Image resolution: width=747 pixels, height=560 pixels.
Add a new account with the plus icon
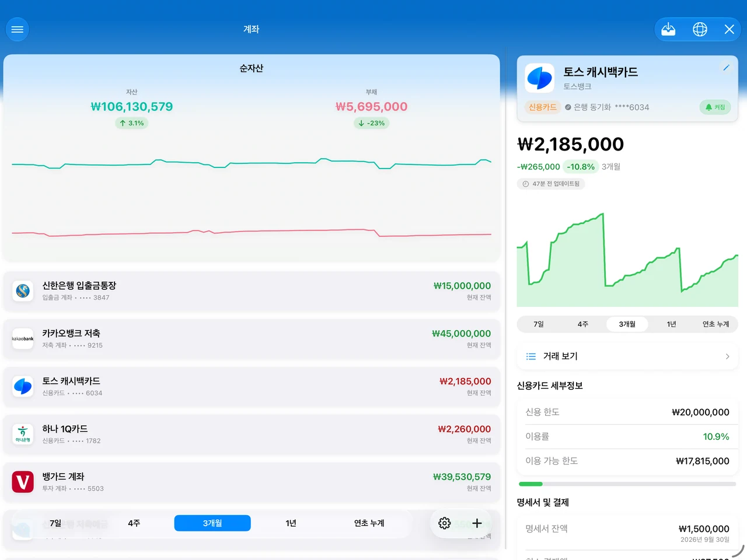(x=477, y=523)
